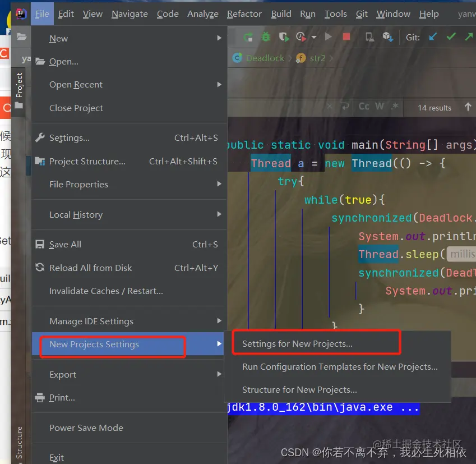476x464 pixels.
Task: Click '14 results' search count
Action: click(x=435, y=108)
